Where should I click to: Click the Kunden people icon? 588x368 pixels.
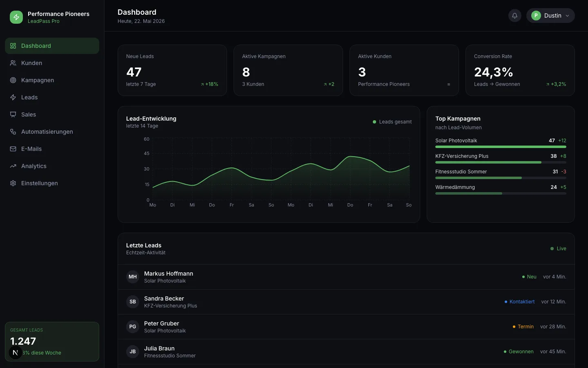[13, 63]
